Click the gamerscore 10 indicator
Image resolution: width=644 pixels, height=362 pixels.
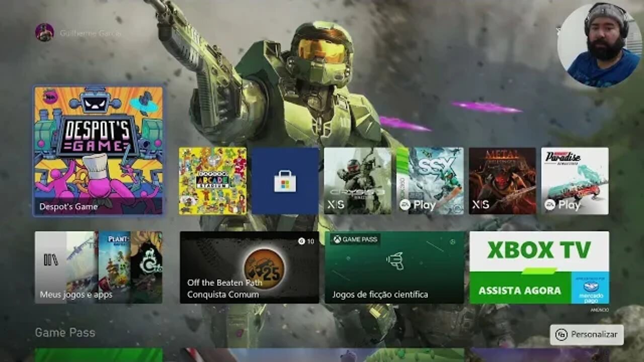tap(306, 241)
